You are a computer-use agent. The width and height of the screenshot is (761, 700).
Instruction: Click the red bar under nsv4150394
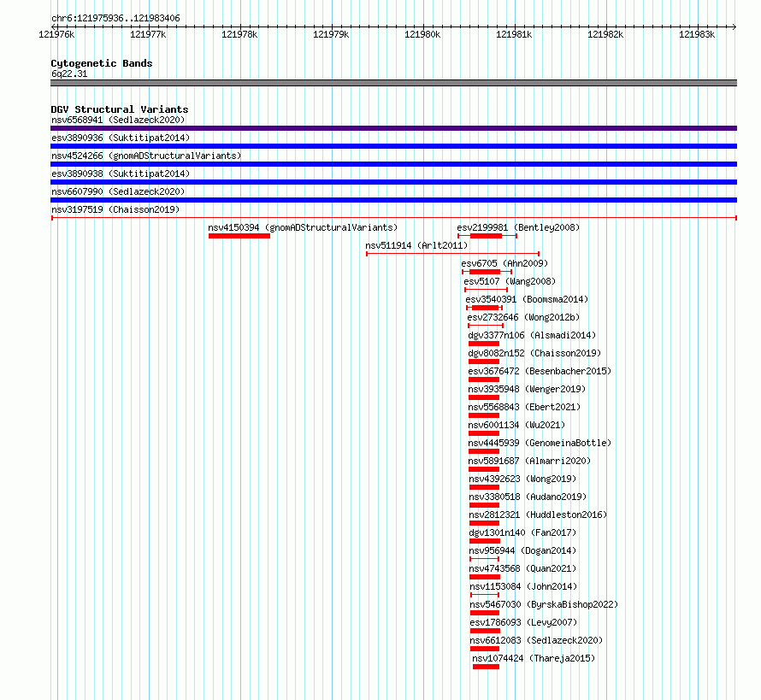tap(239, 236)
